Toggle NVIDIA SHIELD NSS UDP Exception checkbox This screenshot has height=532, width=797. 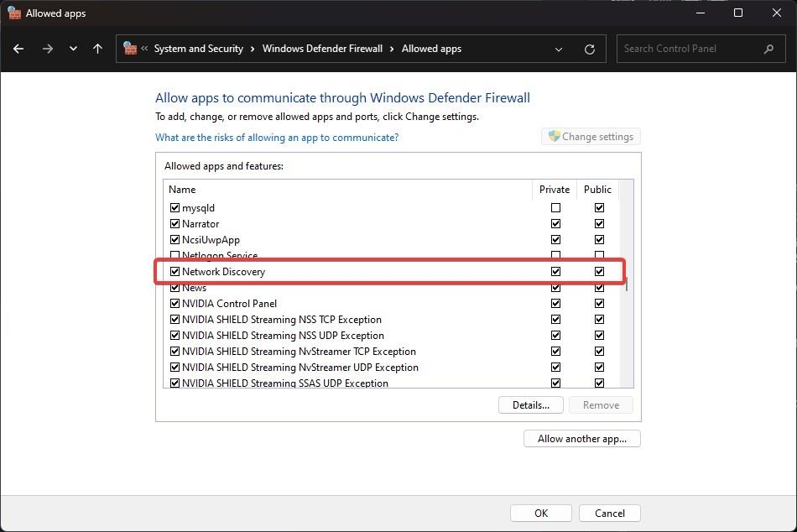coord(175,335)
